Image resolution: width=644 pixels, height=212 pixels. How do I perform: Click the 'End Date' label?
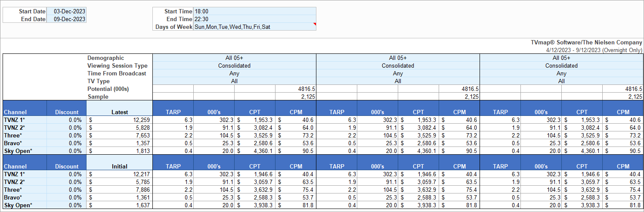click(x=34, y=19)
